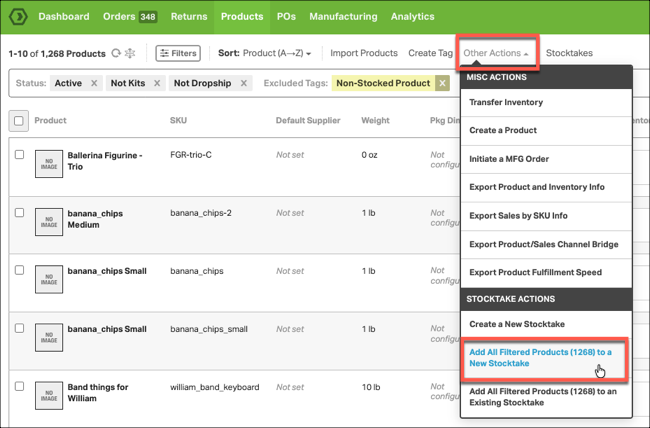The width and height of the screenshot is (650, 428).
Task: Open the Orders tab with 348 badge
Action: [130, 17]
